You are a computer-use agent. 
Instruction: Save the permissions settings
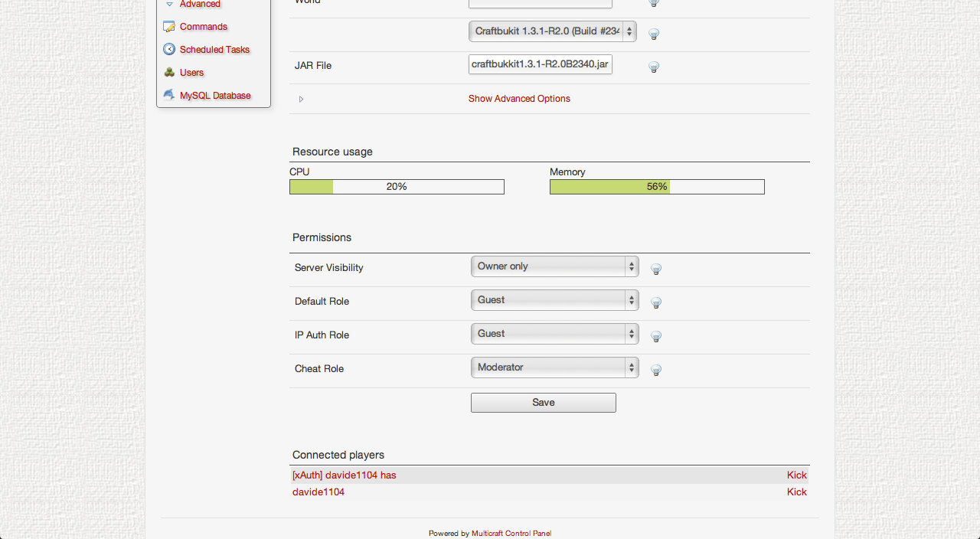(x=544, y=403)
